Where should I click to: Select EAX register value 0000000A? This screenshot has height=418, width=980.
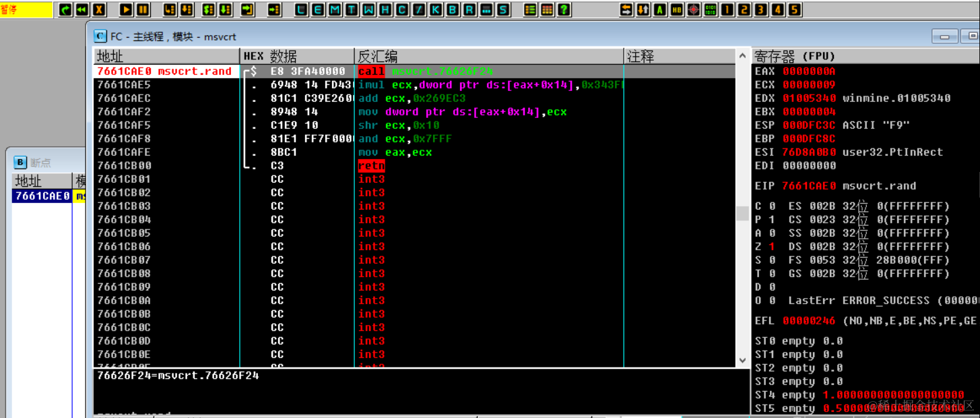click(808, 71)
